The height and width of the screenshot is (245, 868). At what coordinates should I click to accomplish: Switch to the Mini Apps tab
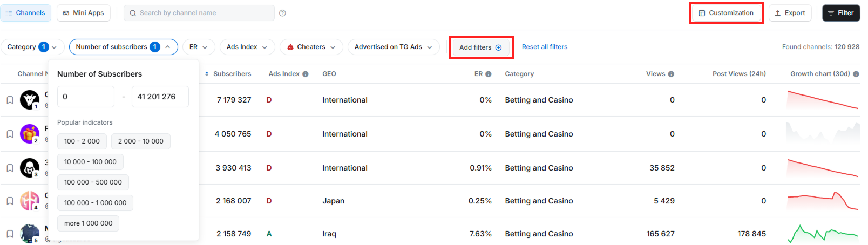[84, 13]
